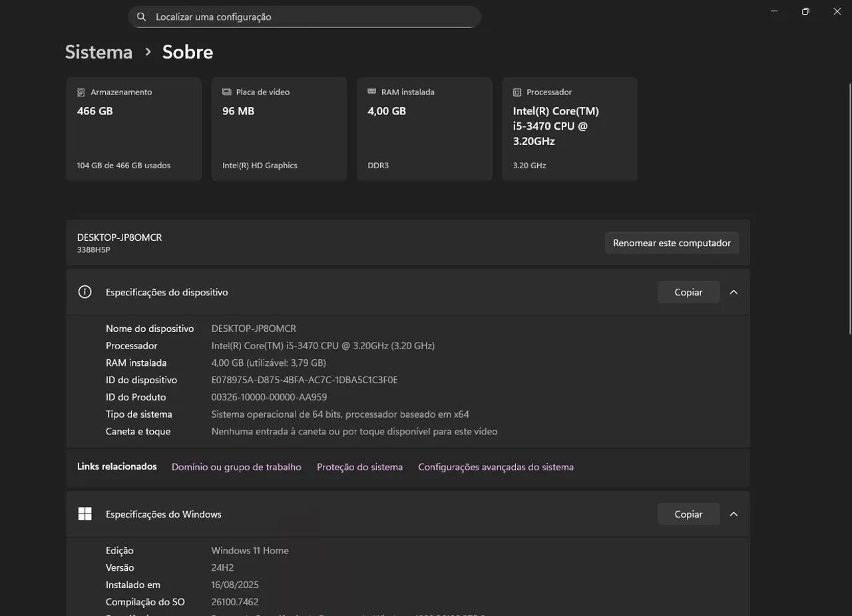Click OS build value 26100.7462
Screen dimensions: 852x616
point(235,602)
